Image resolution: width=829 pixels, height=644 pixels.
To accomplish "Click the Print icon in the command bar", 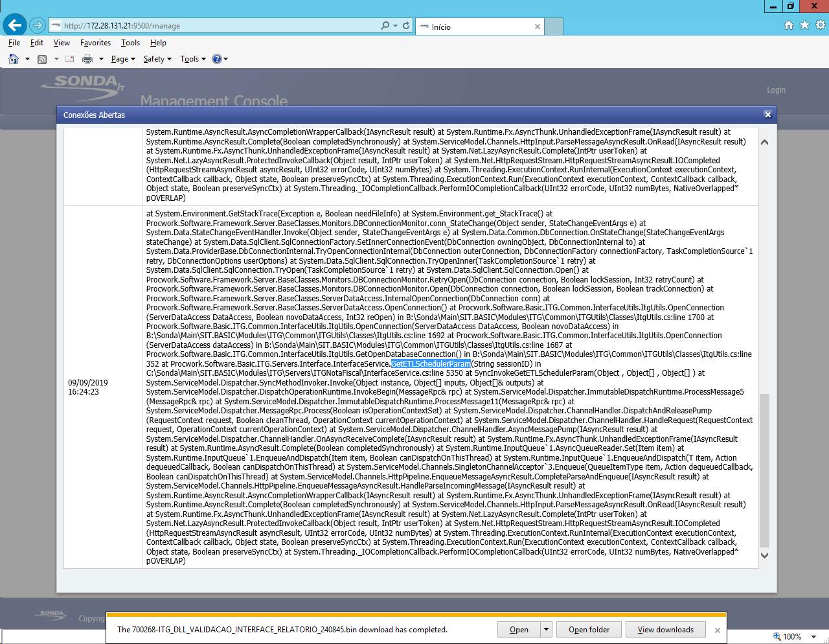I will click(x=87, y=59).
